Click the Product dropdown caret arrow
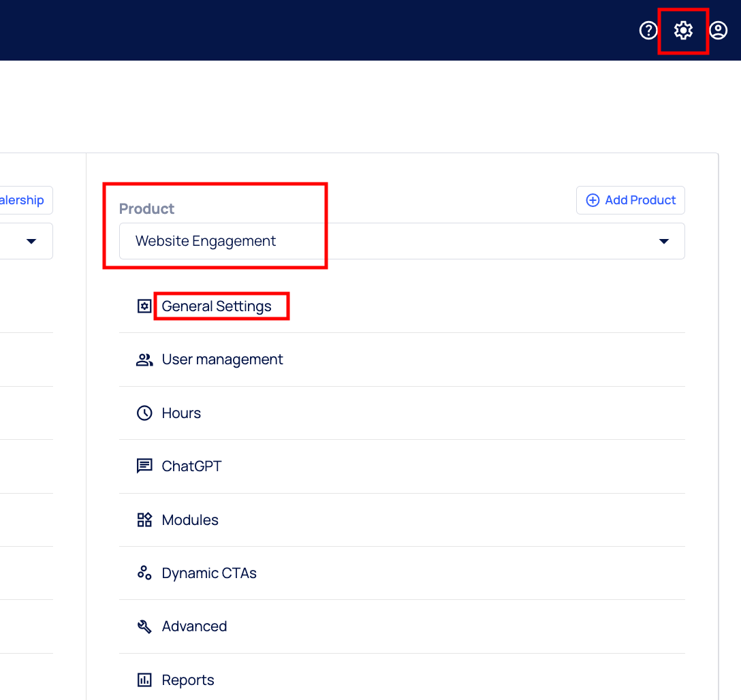This screenshot has height=700, width=741. [664, 241]
